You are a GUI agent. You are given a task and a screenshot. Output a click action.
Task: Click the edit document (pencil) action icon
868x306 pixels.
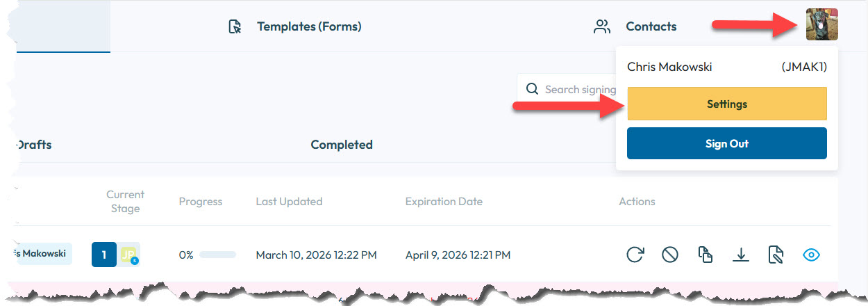coord(776,255)
